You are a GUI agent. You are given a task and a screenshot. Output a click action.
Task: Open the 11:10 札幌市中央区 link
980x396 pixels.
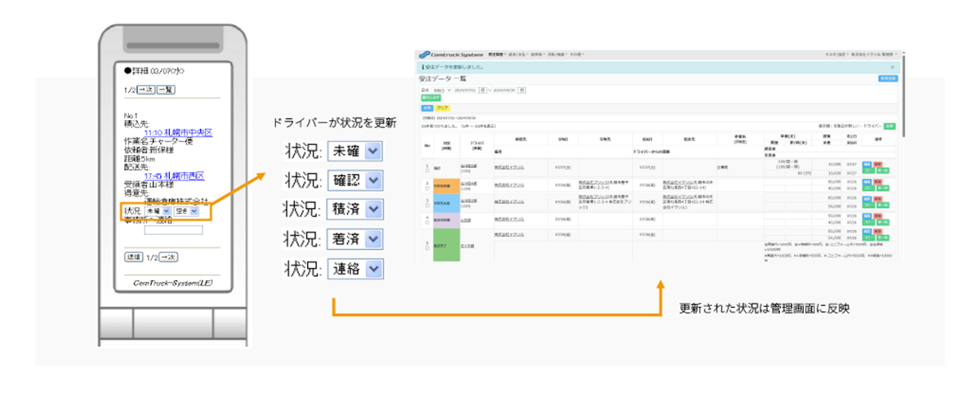pos(177,131)
